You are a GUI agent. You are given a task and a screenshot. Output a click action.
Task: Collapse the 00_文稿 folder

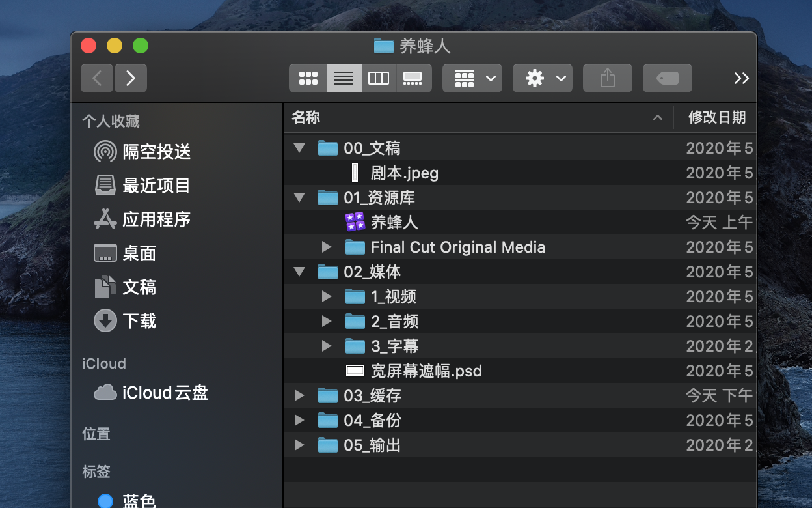299,148
